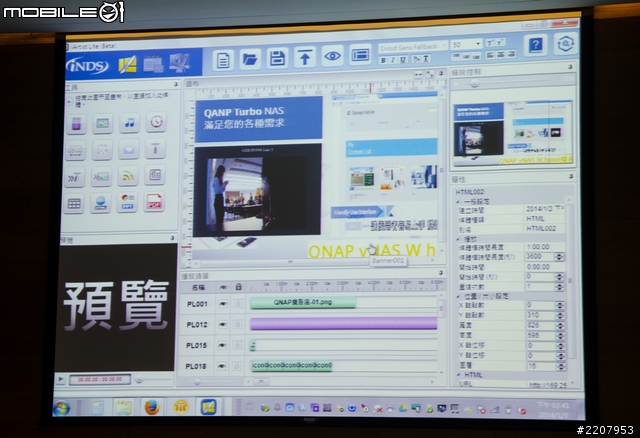Click the New document icon in toolbar
This screenshot has height=438, width=640.
(223, 60)
